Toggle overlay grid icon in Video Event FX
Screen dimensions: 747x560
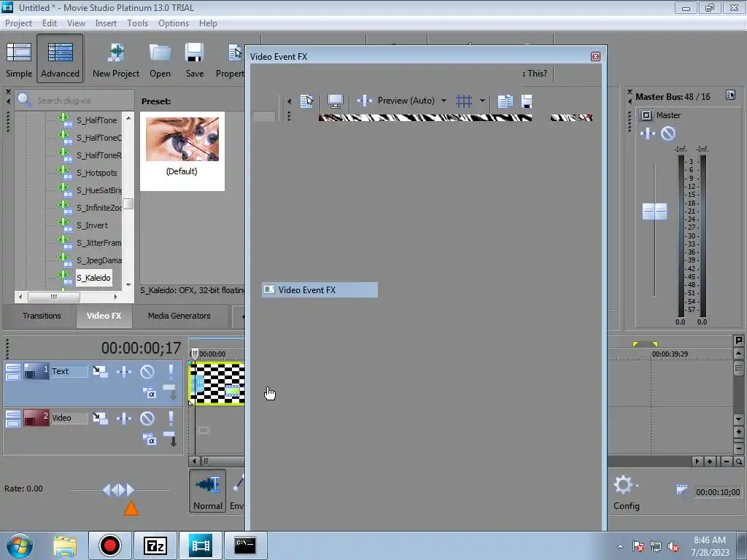coord(463,101)
